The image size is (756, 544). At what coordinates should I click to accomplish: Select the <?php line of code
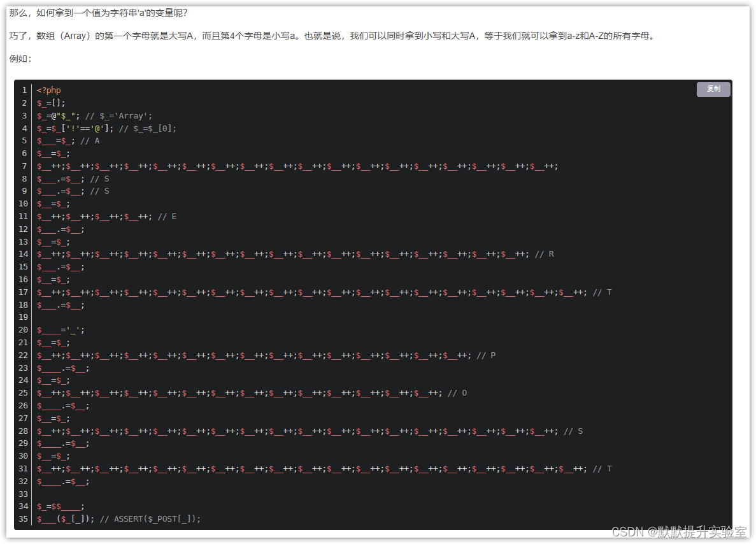click(x=48, y=90)
